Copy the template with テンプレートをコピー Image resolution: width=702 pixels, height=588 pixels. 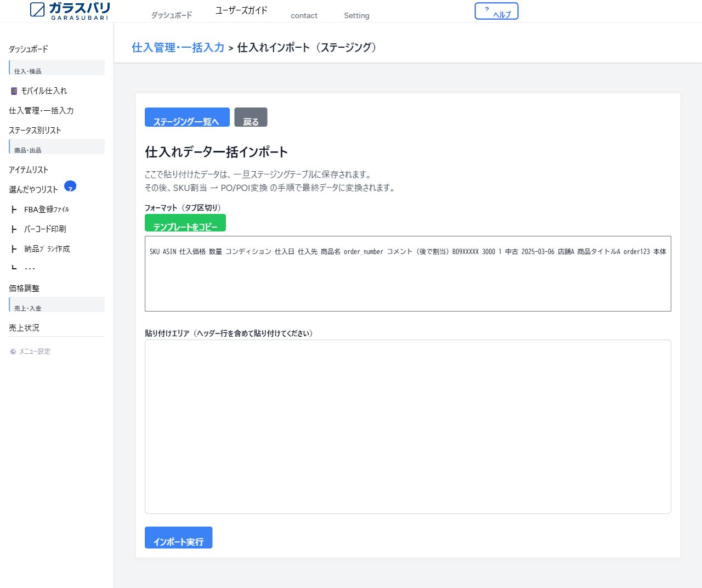tap(185, 223)
